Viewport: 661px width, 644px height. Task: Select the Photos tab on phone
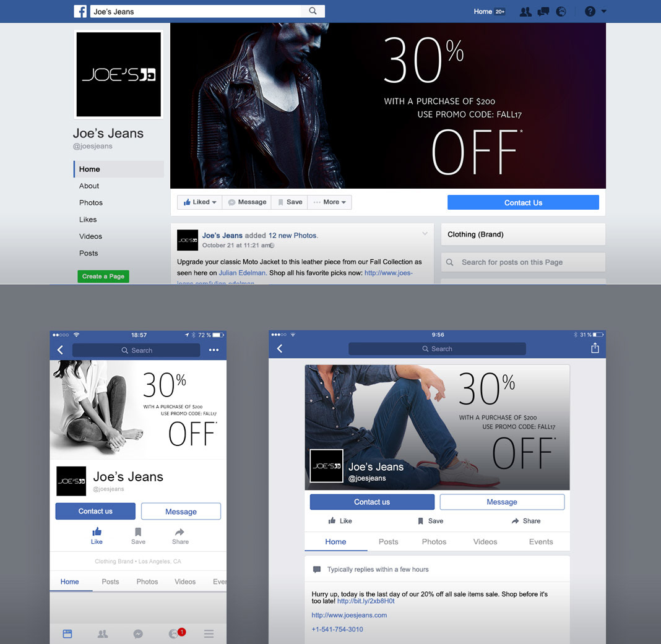147,582
